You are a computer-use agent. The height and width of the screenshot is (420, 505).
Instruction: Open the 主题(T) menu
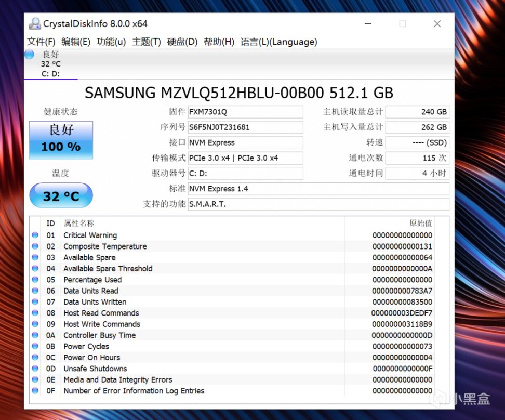146,42
